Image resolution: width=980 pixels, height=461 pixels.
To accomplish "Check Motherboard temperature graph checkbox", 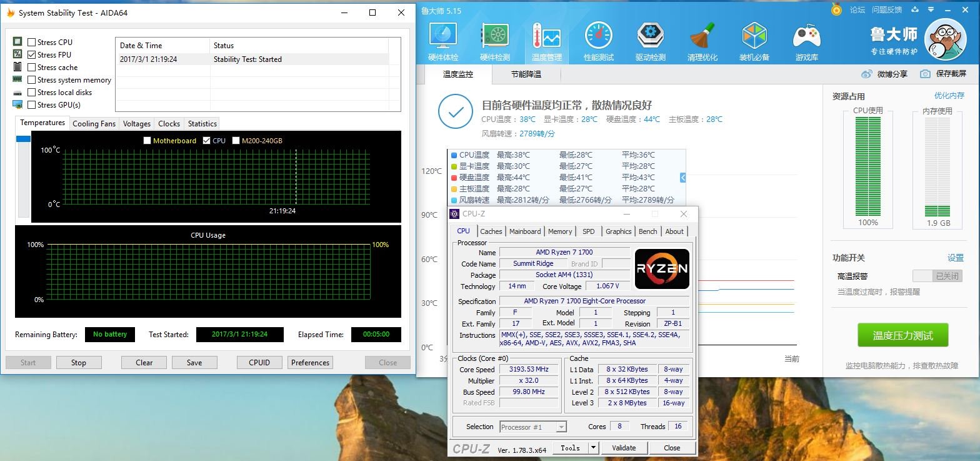I will click(147, 141).
